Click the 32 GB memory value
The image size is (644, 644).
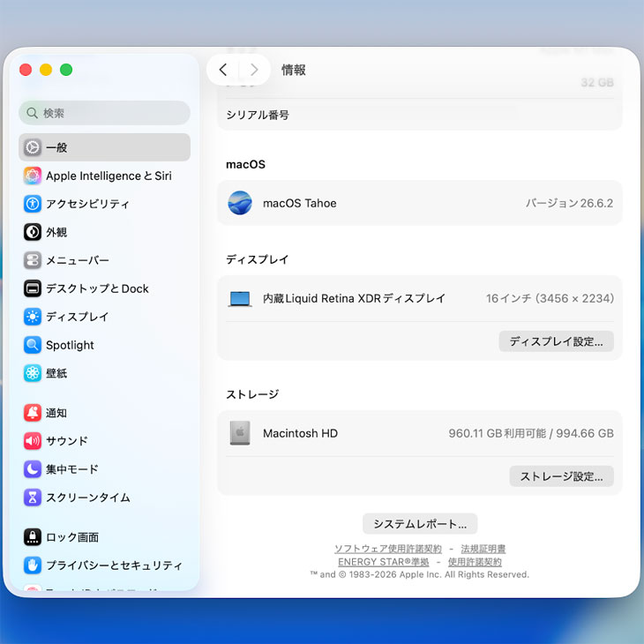(597, 83)
